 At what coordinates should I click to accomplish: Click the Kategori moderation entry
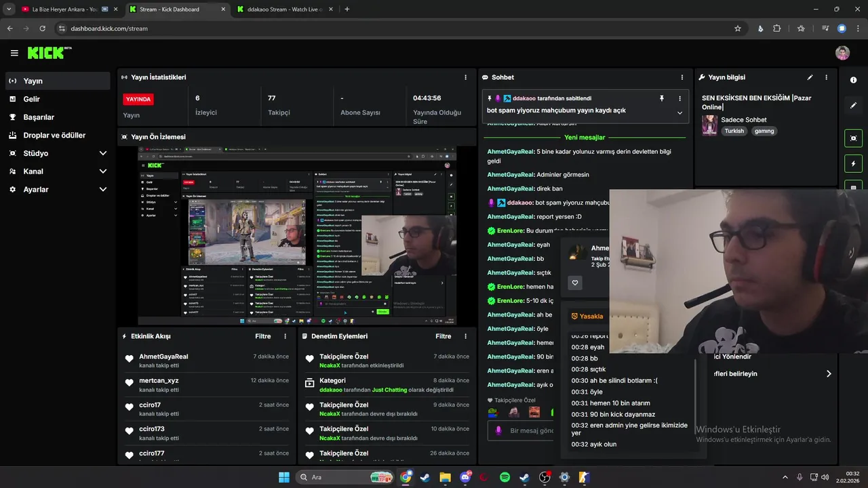coord(387,385)
